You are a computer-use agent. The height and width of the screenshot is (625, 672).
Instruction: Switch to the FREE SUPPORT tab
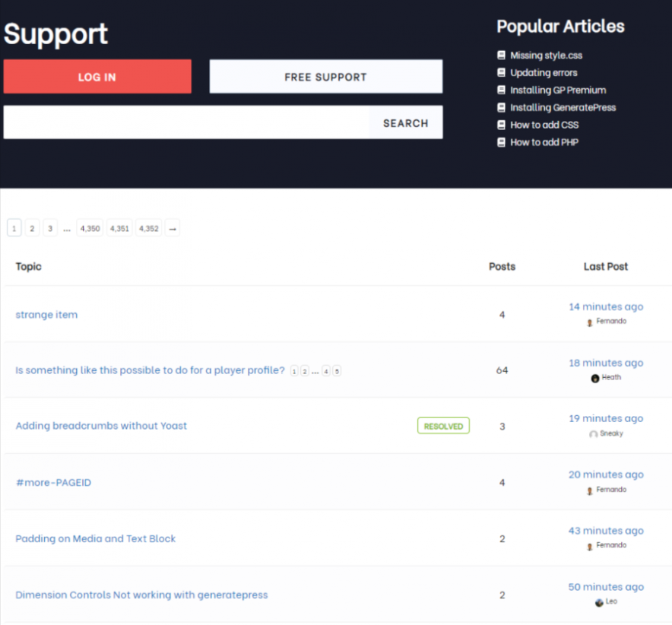coord(325,76)
